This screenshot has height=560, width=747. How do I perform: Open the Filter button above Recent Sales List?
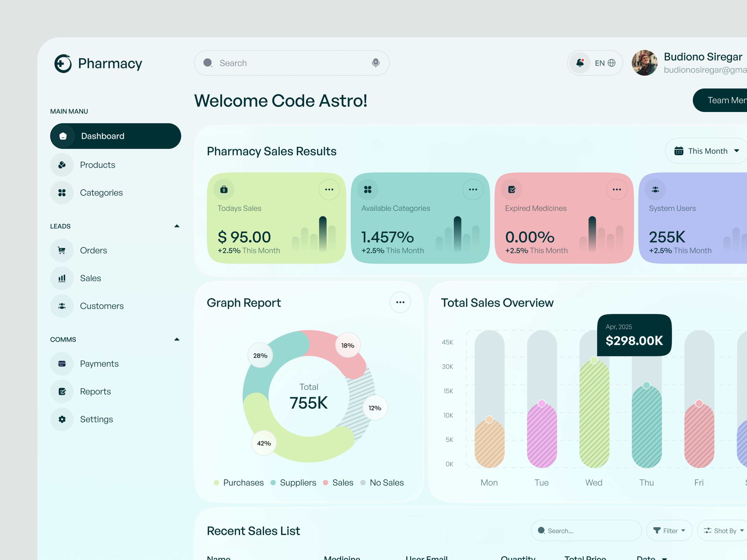(669, 530)
